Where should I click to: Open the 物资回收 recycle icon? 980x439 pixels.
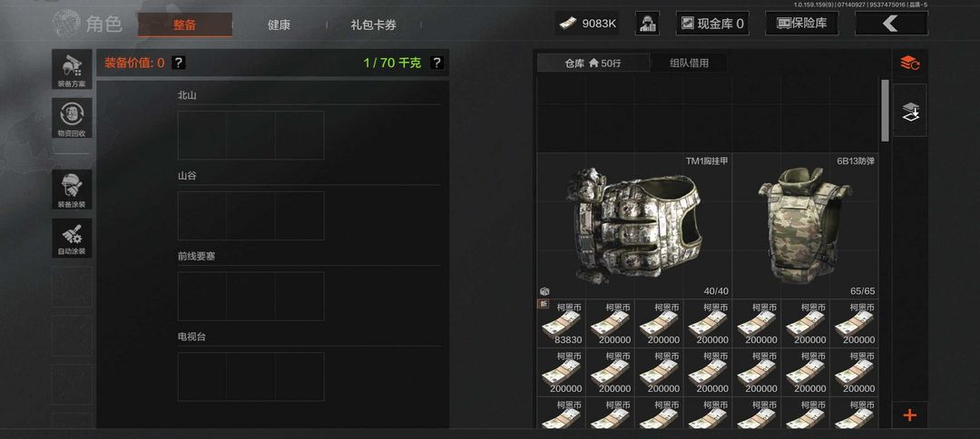[72, 119]
